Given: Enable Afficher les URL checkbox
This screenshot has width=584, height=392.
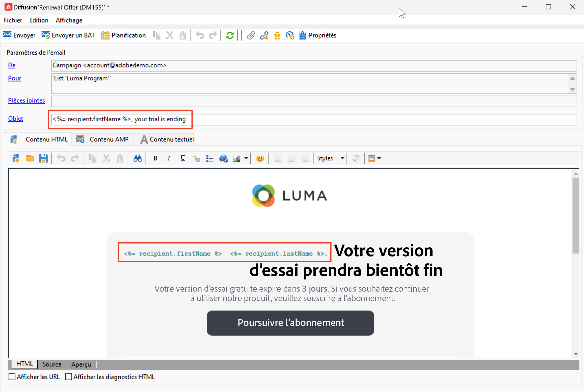Looking at the screenshot, I should pyautogui.click(x=12, y=377).
